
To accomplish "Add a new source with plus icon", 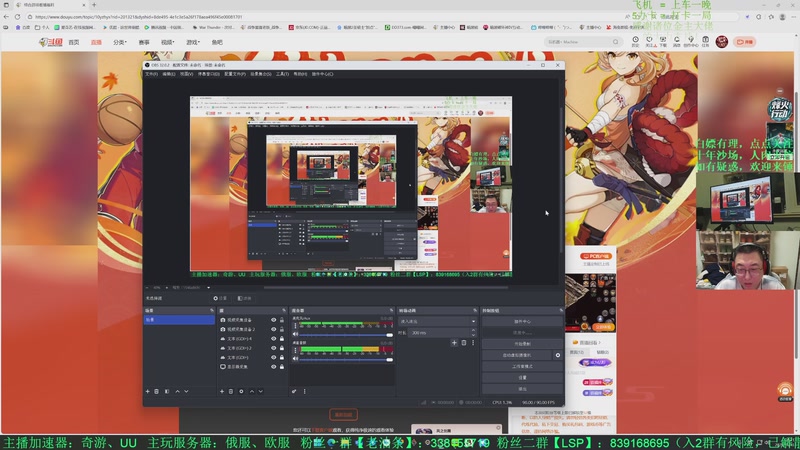I will pos(221,391).
